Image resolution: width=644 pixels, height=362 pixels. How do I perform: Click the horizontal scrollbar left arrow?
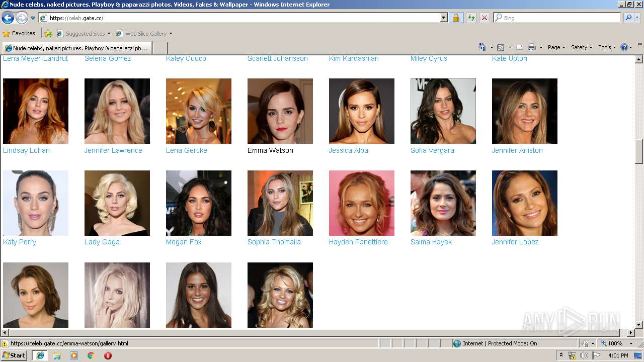click(x=5, y=333)
